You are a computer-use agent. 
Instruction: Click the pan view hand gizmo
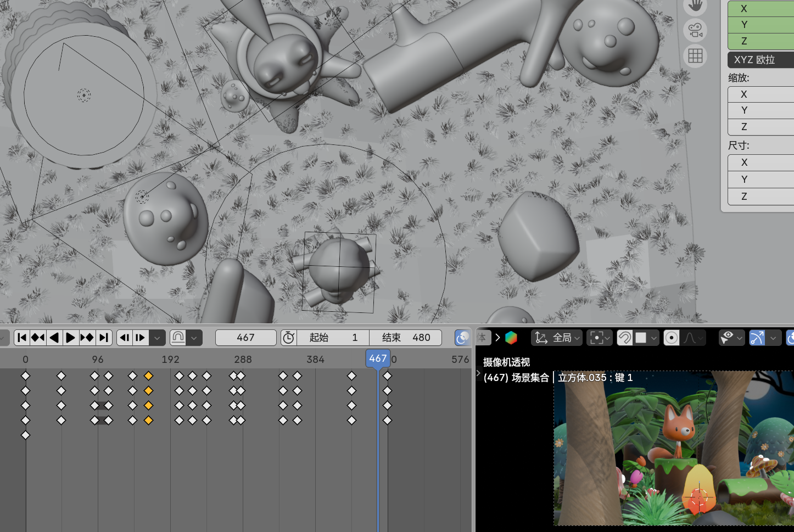[695, 6]
